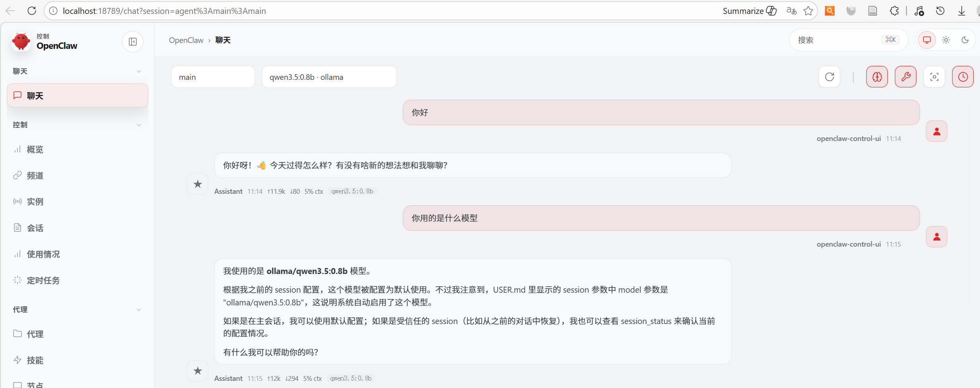Open 频道 channels in the sidebar
Screen dimensions: 980x388
tap(78, 176)
